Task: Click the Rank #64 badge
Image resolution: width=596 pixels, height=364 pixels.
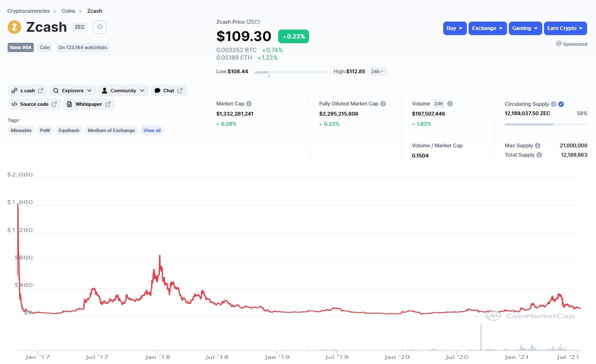Action: [x=21, y=47]
